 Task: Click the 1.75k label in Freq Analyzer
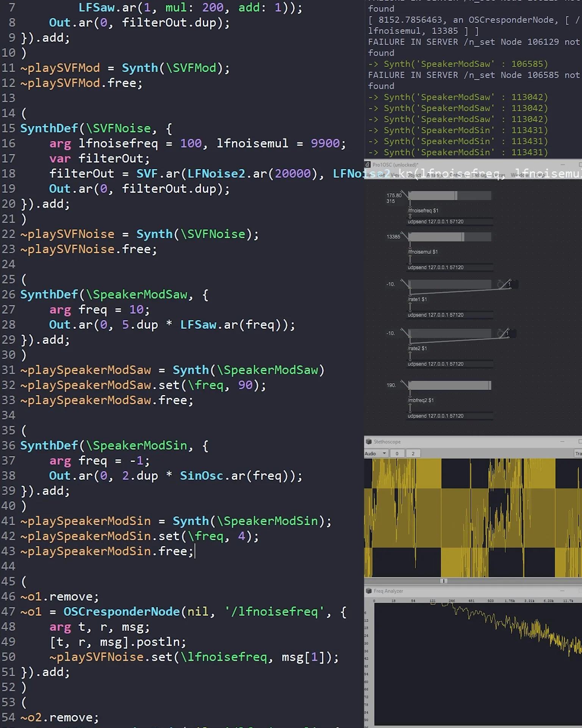pos(510,601)
